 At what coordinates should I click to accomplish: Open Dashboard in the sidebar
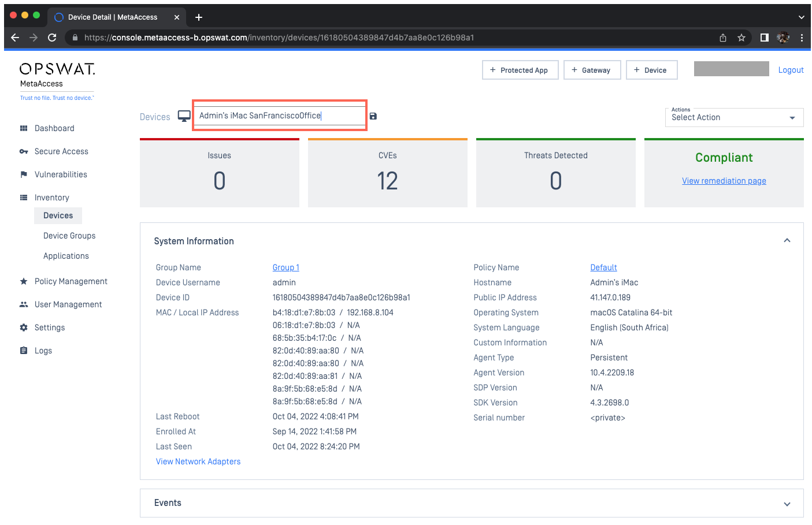click(x=54, y=128)
